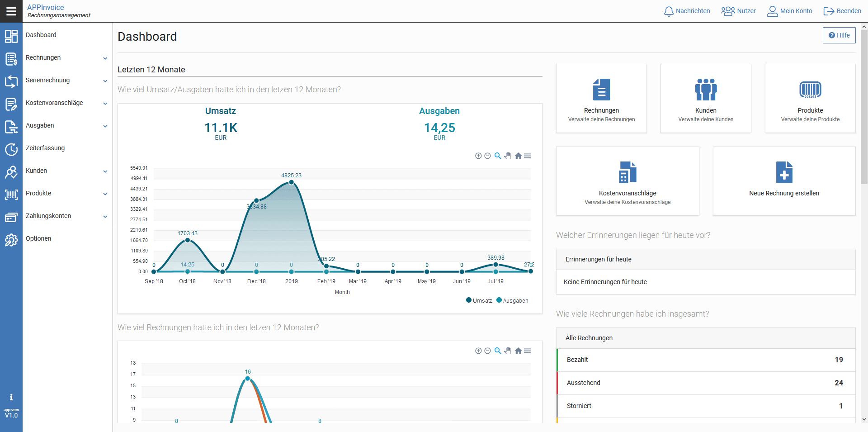
Task: Click the Kunden sidebar icon
Action: coord(11,172)
